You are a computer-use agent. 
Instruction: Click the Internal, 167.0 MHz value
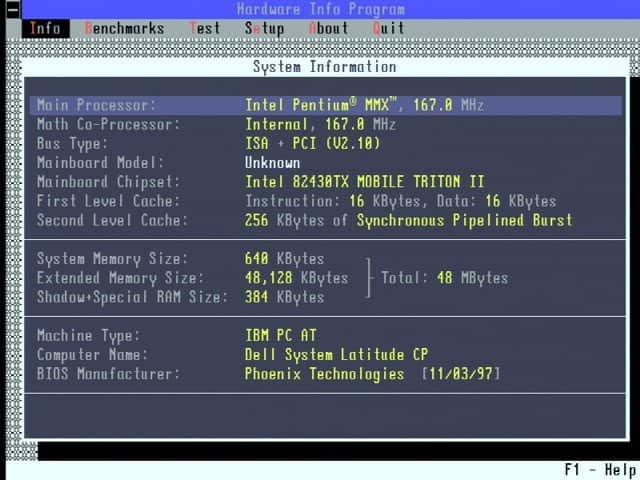(x=320, y=124)
